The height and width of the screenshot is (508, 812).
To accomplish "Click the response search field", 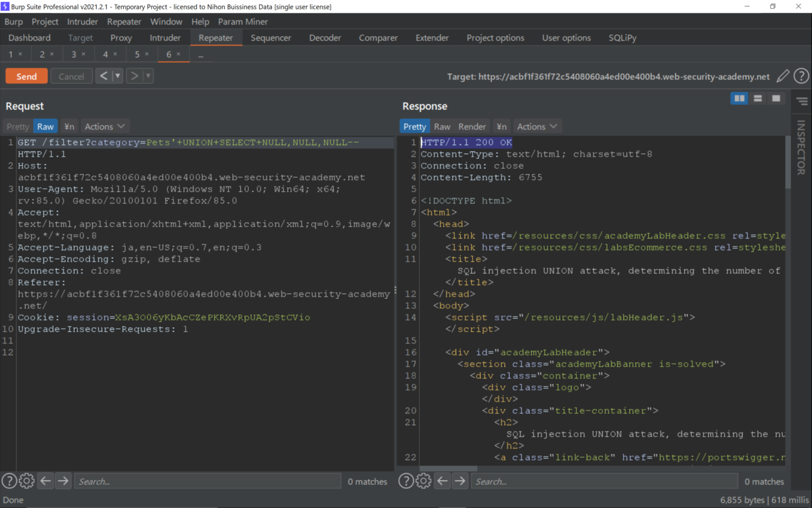I will (x=604, y=482).
